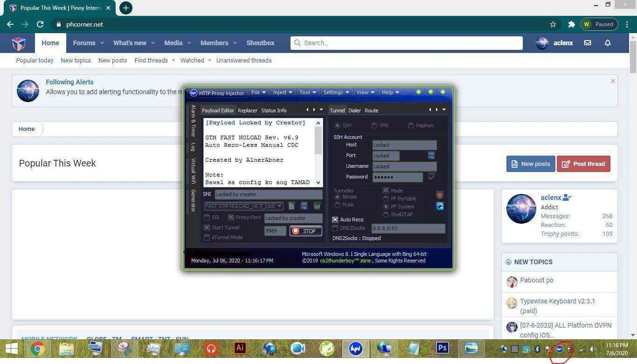Bookmark this page with the star icon
Screen dimensions: 637x364
(553, 24)
